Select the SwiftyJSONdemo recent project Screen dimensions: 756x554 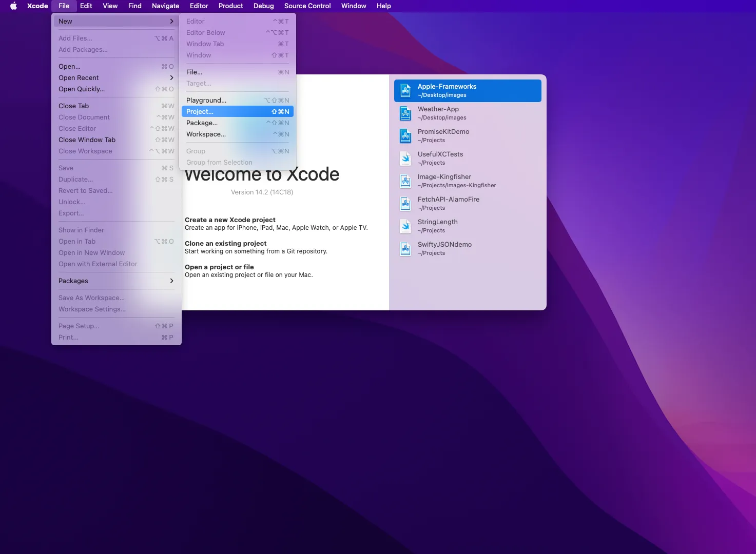[468, 249]
